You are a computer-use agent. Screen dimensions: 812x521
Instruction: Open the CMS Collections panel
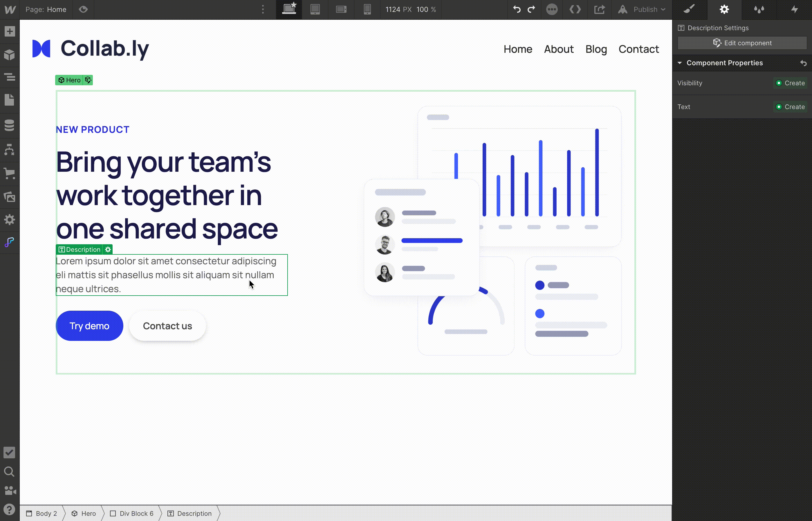[x=10, y=125]
